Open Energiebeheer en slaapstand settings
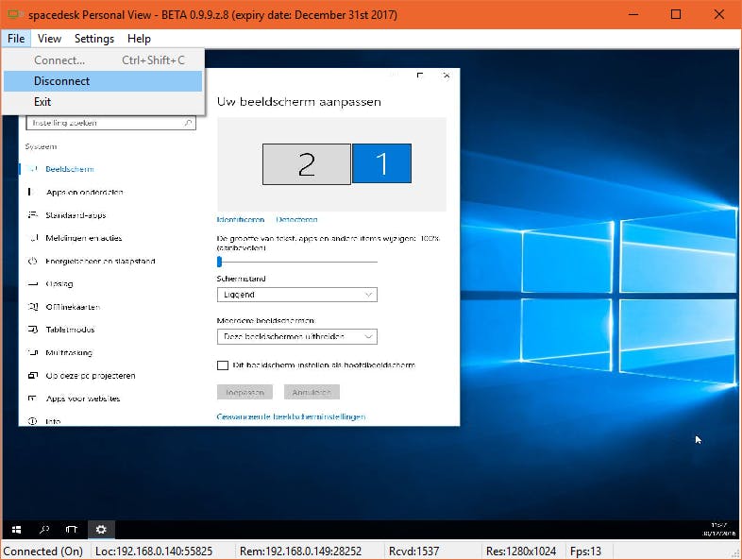Screen dimensions: 742x560 [100, 261]
